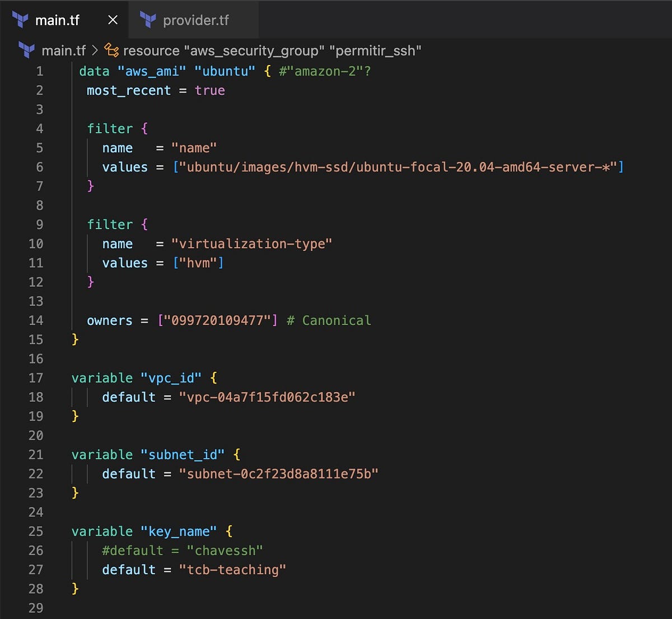This screenshot has height=619, width=672.
Task: Click the Terraform icon on provider.tf tab
Action: (148, 20)
